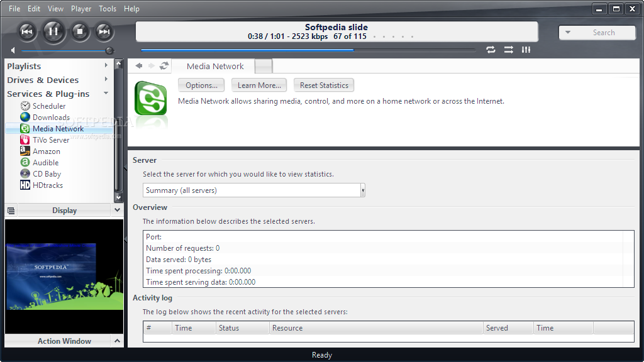Open the Display panel list icon

tap(11, 211)
